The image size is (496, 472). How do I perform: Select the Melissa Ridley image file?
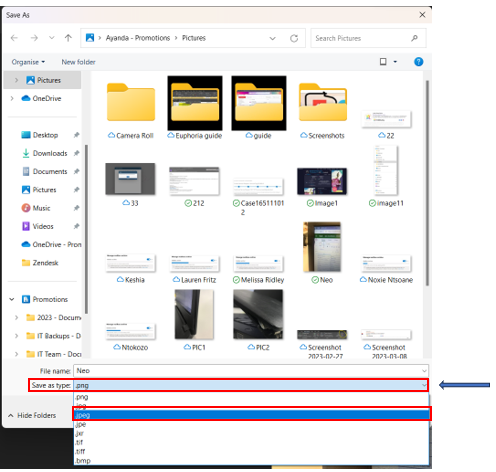click(258, 269)
